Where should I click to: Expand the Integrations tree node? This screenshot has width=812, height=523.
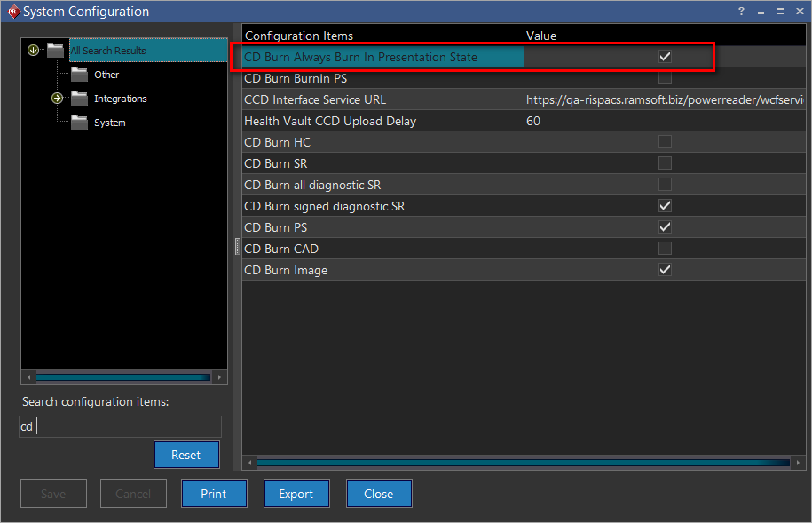(x=57, y=99)
